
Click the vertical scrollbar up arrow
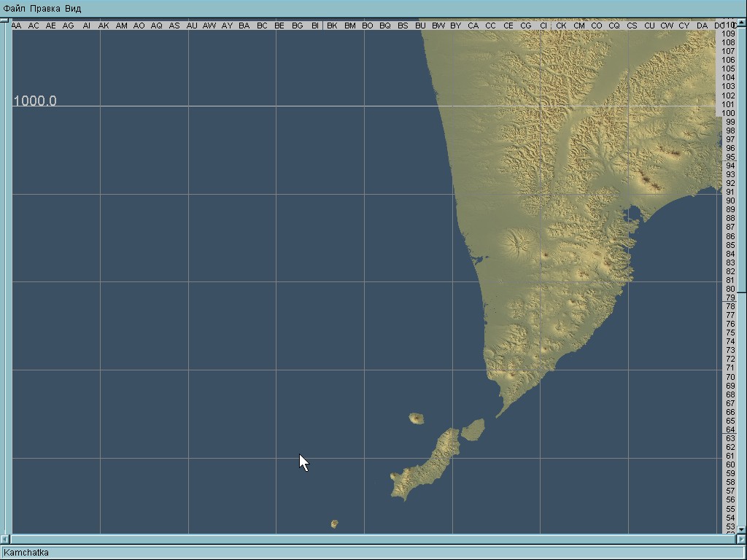coord(742,23)
